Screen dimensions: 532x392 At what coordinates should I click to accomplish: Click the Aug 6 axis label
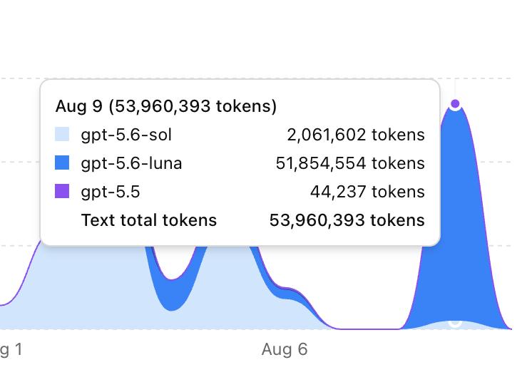click(285, 349)
